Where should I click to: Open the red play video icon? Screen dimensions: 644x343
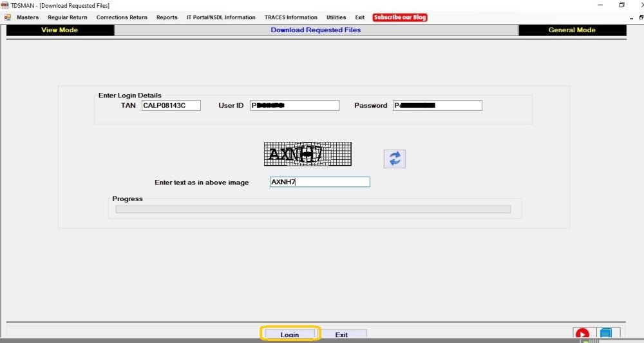click(582, 334)
